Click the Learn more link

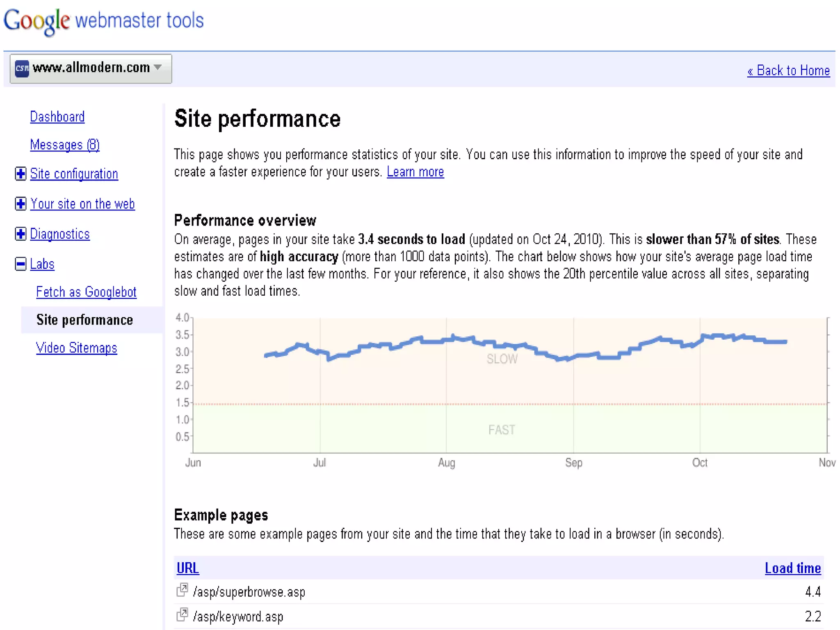[x=415, y=172]
